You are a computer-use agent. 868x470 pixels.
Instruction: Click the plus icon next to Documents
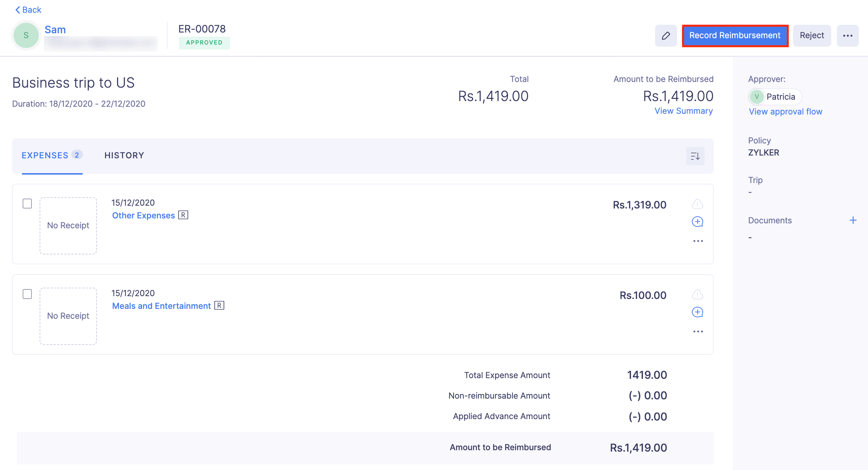coord(853,220)
